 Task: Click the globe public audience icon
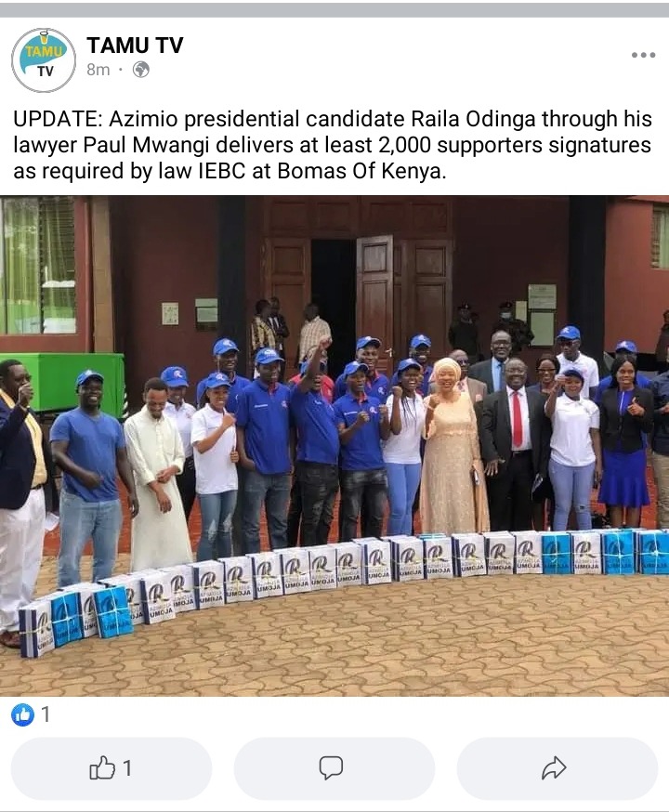click(141, 70)
